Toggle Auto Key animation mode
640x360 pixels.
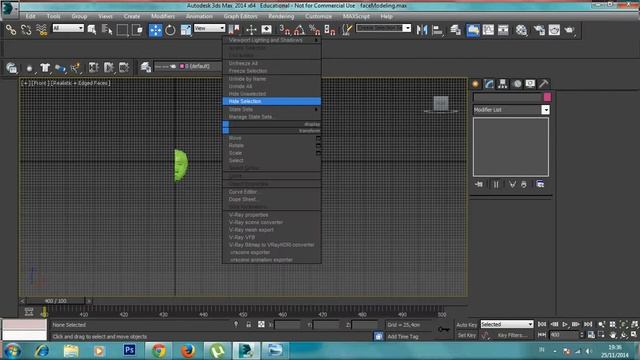click(467, 325)
